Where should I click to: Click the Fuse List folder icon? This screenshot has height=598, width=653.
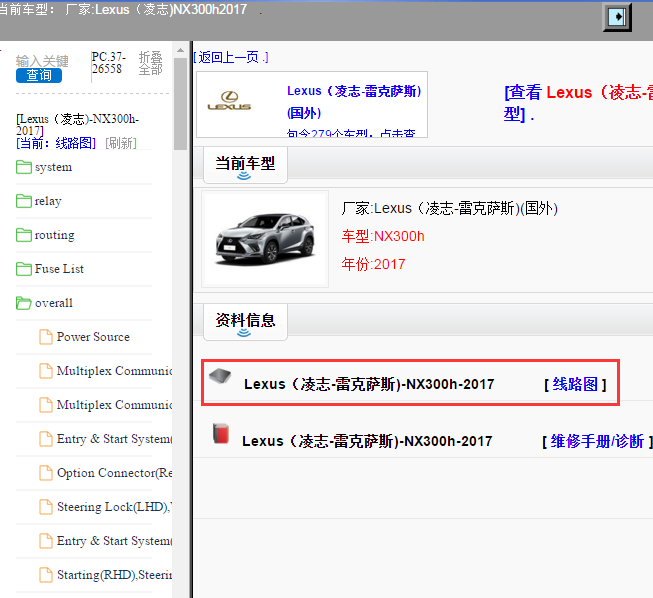click(x=24, y=269)
